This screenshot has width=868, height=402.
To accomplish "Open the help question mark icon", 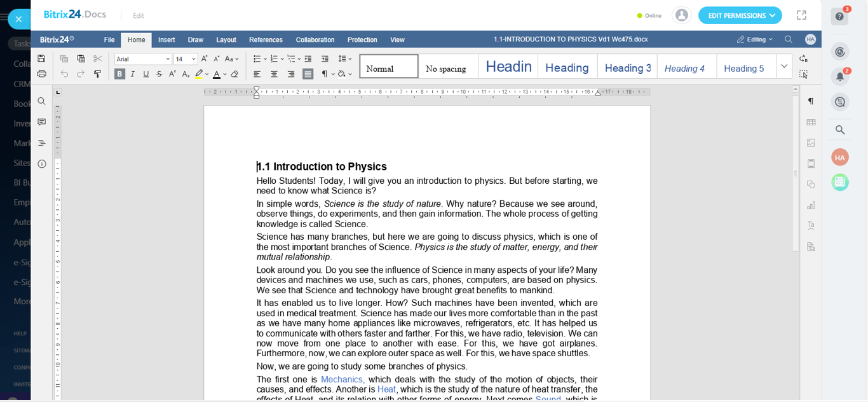I will coord(839,17).
